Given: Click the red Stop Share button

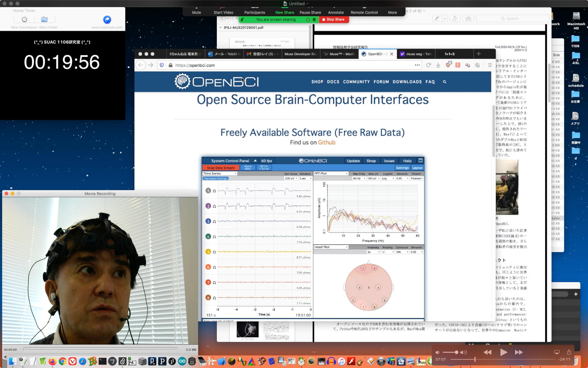Looking at the screenshot, I should pos(334,19).
